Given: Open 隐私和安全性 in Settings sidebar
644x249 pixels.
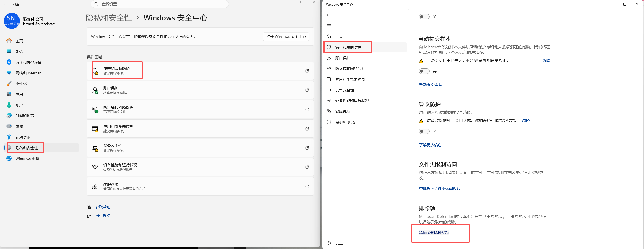Looking at the screenshot, I should point(41,148).
